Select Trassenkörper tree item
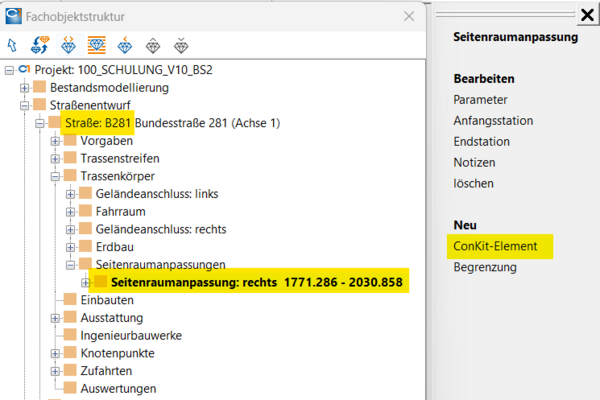The width and height of the screenshot is (600, 400). (x=118, y=176)
